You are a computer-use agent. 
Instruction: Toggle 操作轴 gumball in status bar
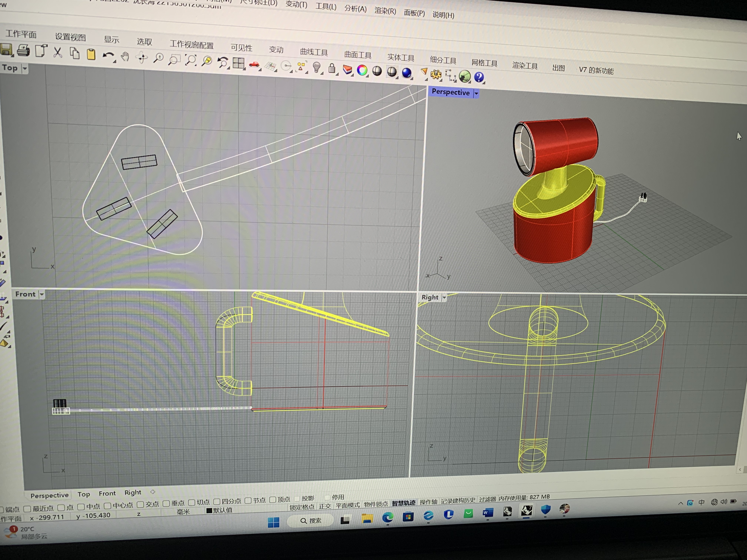[x=428, y=502]
